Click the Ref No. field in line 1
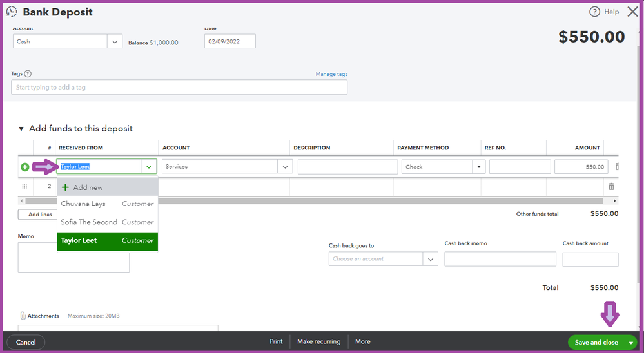 [520, 167]
